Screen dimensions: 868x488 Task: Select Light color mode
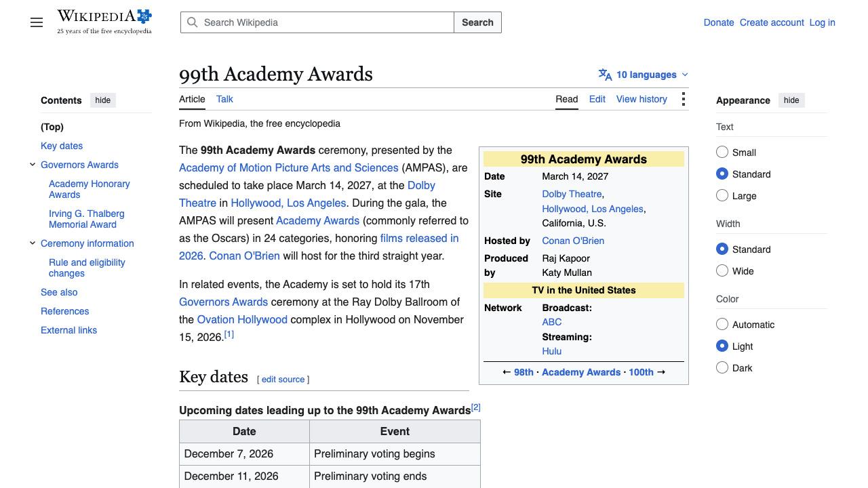click(722, 346)
